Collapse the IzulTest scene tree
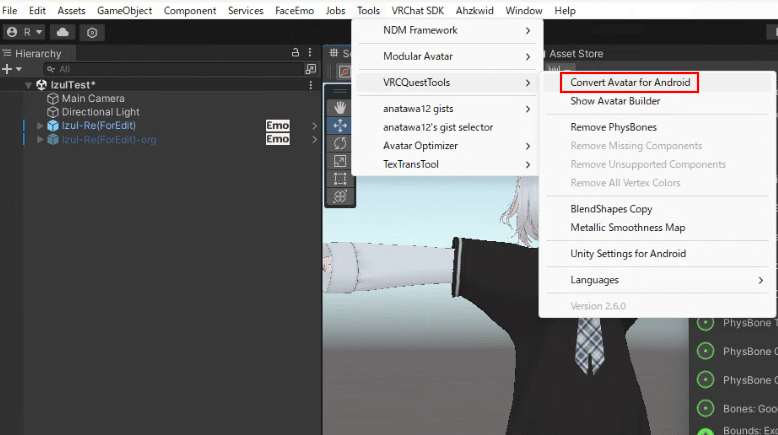 pyautogui.click(x=28, y=85)
